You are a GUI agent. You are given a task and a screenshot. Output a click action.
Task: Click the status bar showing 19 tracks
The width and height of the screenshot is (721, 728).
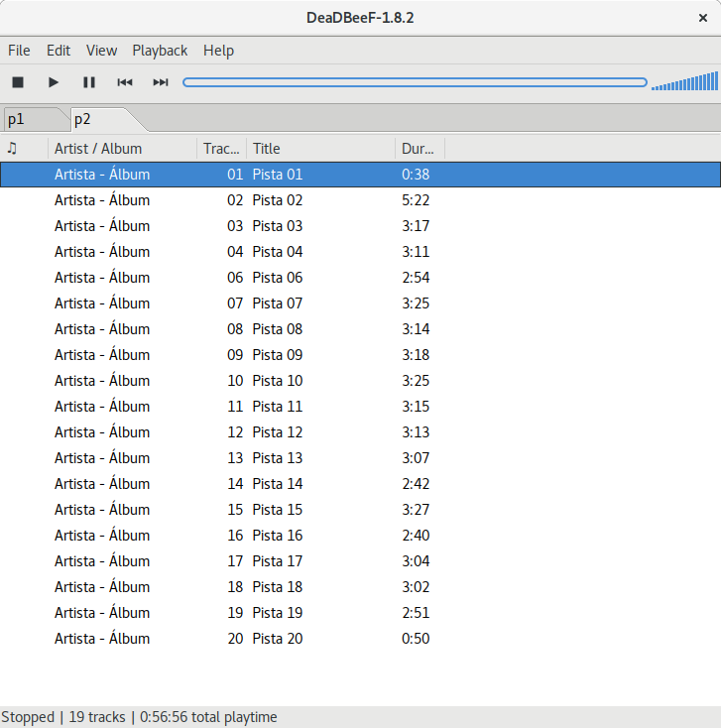coord(360,717)
